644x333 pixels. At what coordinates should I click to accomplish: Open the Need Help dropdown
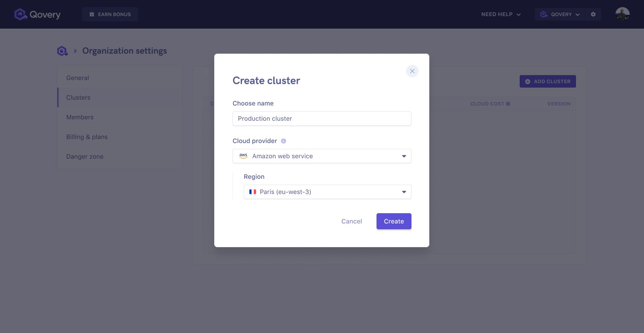coord(501,14)
